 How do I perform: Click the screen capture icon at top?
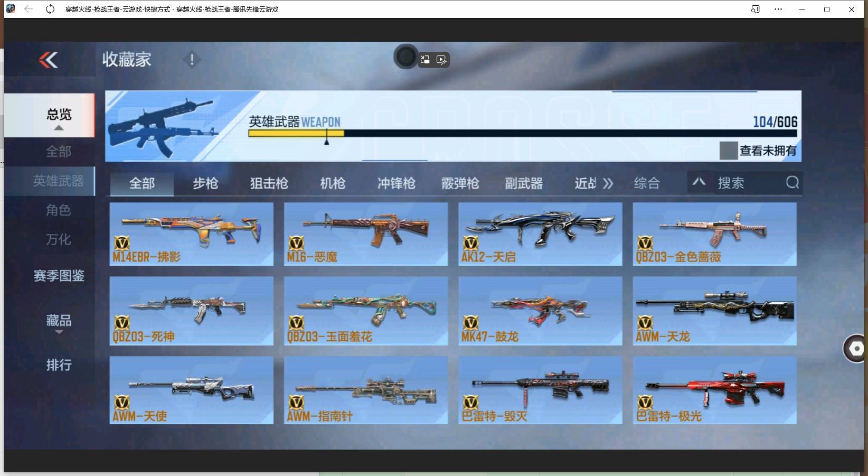[x=425, y=60]
